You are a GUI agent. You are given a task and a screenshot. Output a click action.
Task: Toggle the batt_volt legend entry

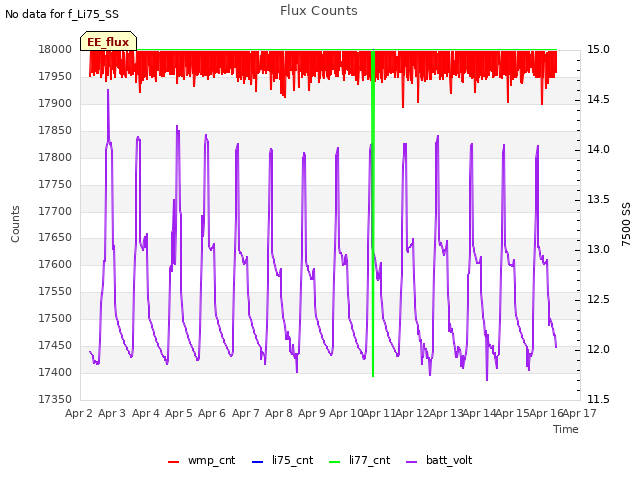[x=439, y=460]
